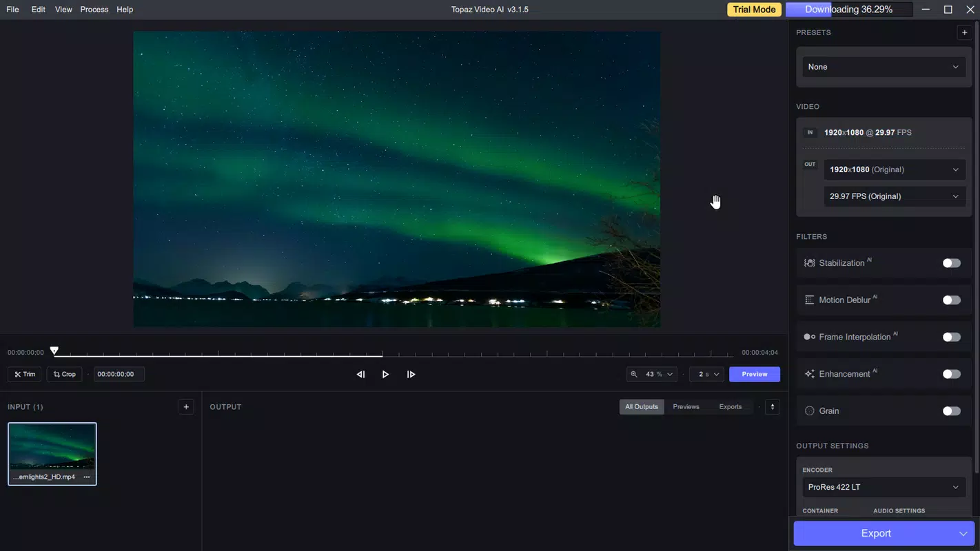Switch to the Audio Settings tab
Image resolution: width=980 pixels, height=551 pixels.
[x=899, y=510]
